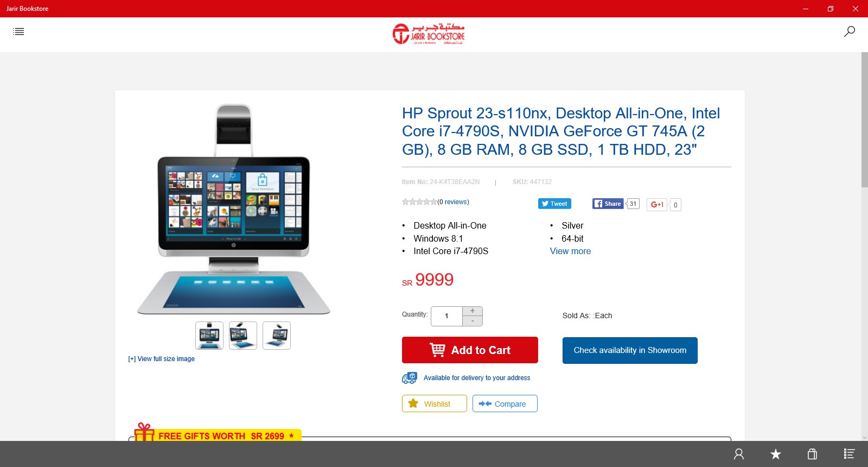The image size is (868, 467).
Task: Share on Google Plus via G+1 button
Action: click(656, 205)
